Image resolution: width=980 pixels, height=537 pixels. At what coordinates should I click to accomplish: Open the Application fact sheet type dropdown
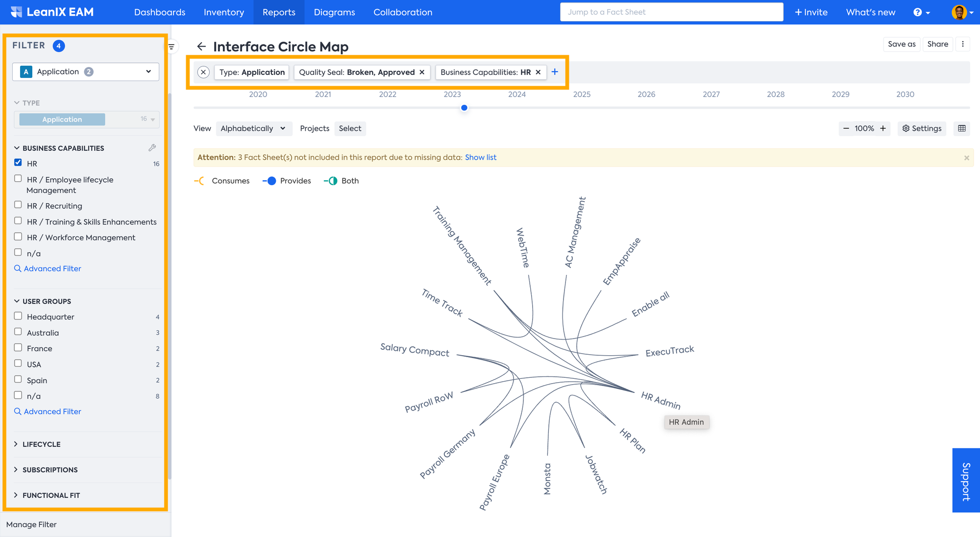tap(86, 72)
